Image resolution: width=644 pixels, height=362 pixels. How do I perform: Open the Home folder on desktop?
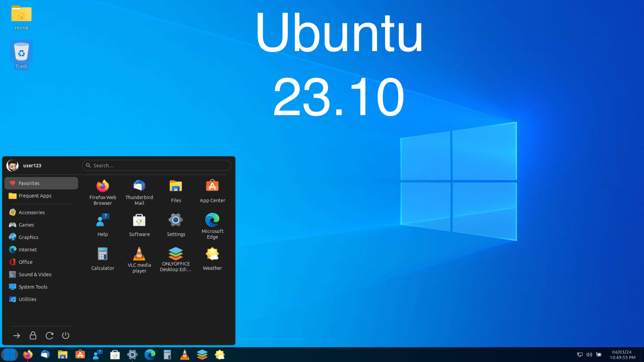click(x=21, y=18)
